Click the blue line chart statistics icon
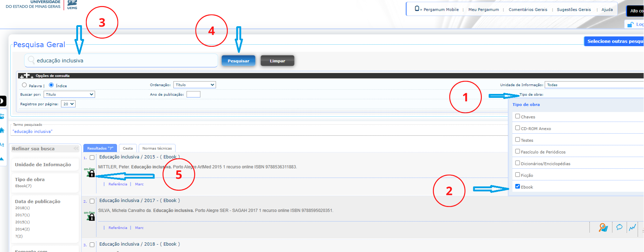644x252 pixels. click(632, 228)
